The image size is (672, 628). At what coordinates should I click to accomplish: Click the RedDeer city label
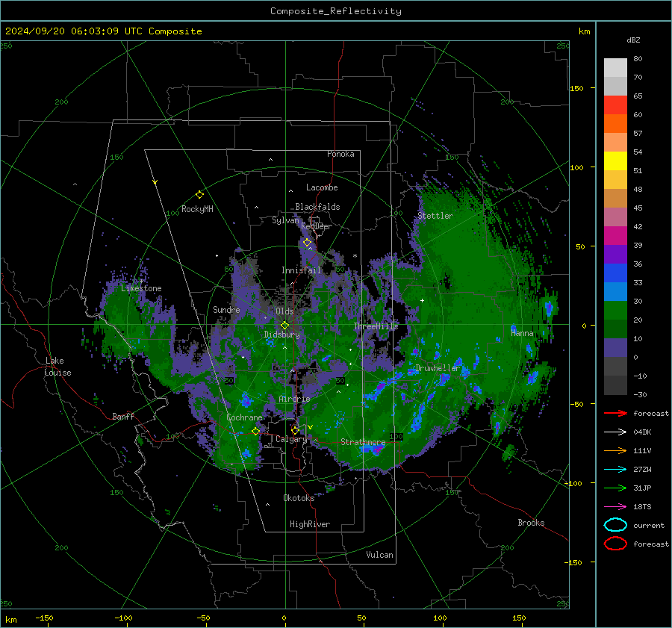click(317, 226)
